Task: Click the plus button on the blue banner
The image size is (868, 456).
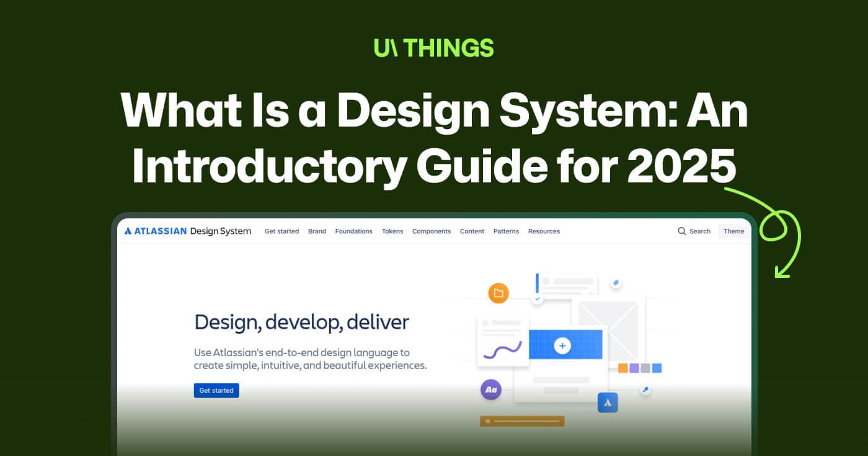Action: 562,346
